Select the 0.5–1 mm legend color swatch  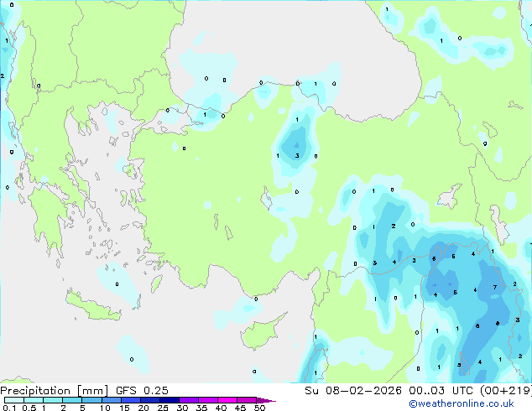34,400
